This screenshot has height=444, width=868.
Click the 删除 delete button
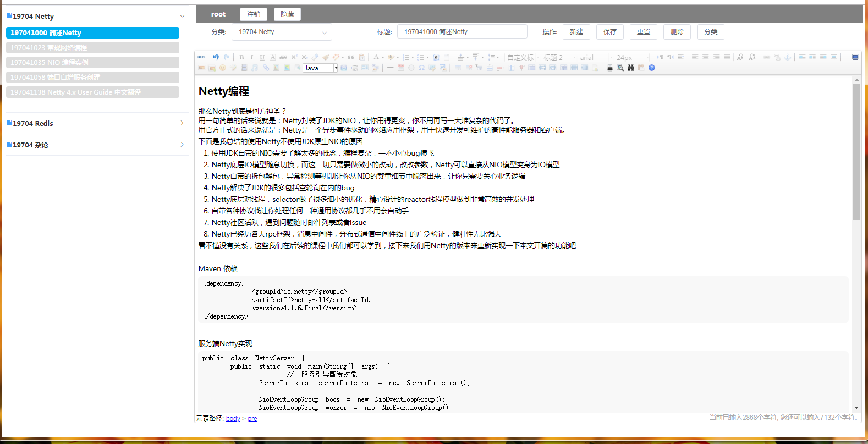[677, 32]
